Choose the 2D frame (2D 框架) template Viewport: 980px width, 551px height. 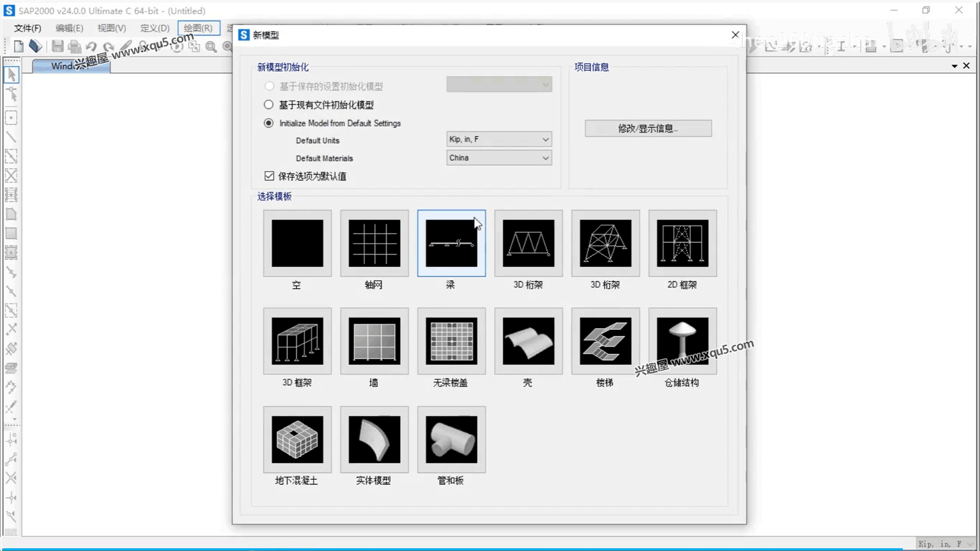point(683,243)
